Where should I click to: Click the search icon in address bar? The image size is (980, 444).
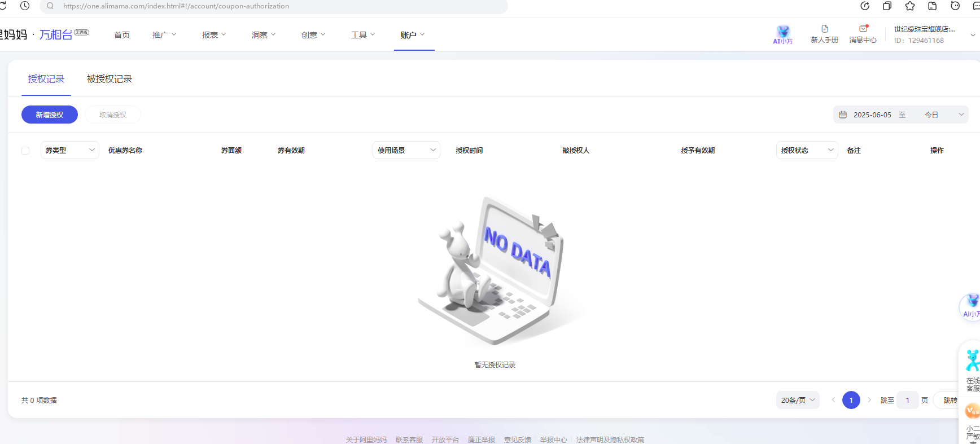pyautogui.click(x=50, y=6)
